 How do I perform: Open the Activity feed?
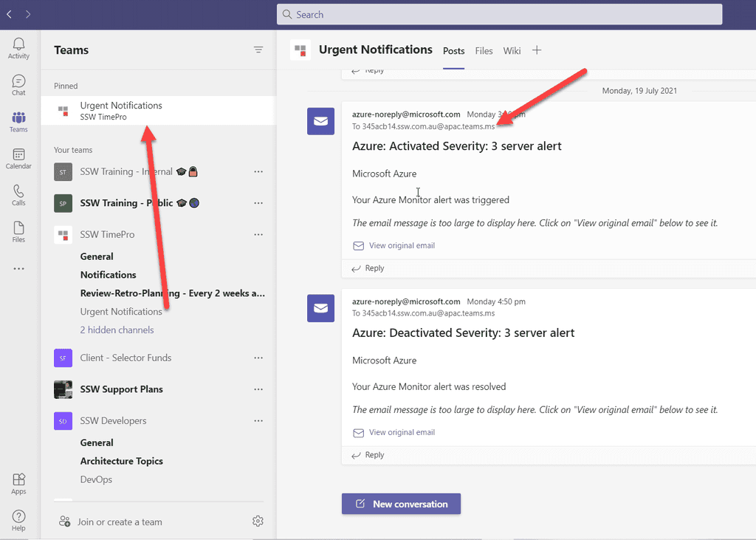(18, 47)
